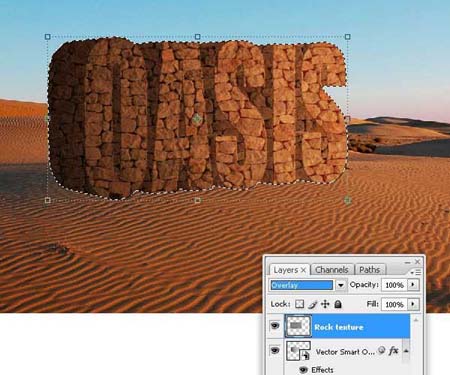The width and height of the screenshot is (450, 375).
Task: Open the Opacity slider arrow
Action: click(413, 285)
